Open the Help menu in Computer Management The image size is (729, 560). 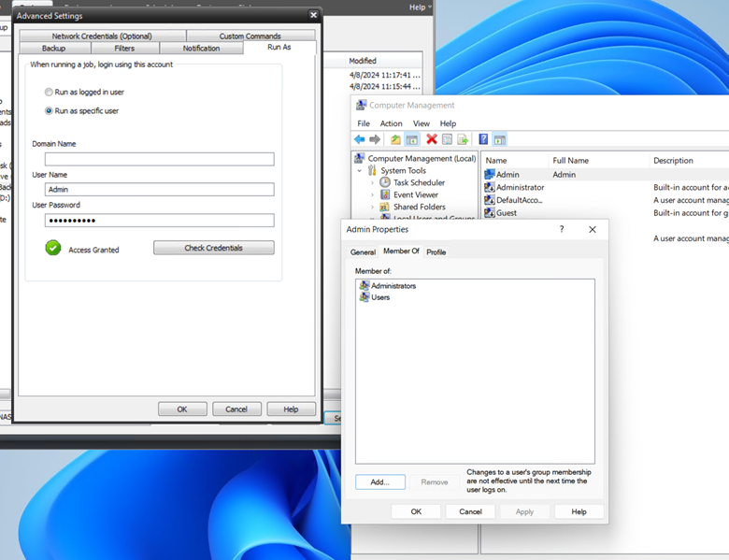[448, 123]
